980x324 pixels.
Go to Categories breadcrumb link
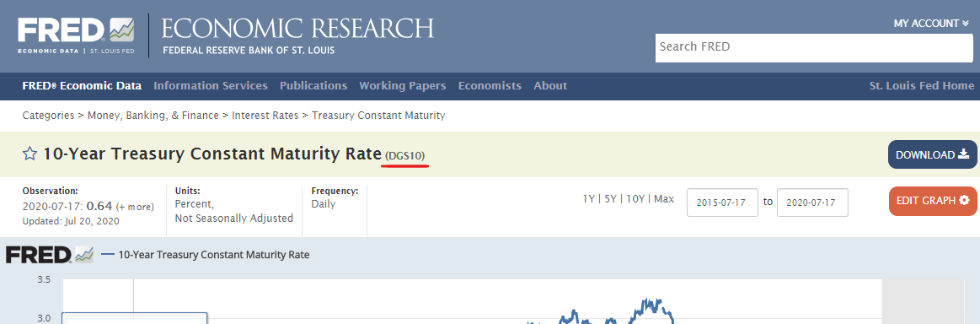(x=48, y=116)
